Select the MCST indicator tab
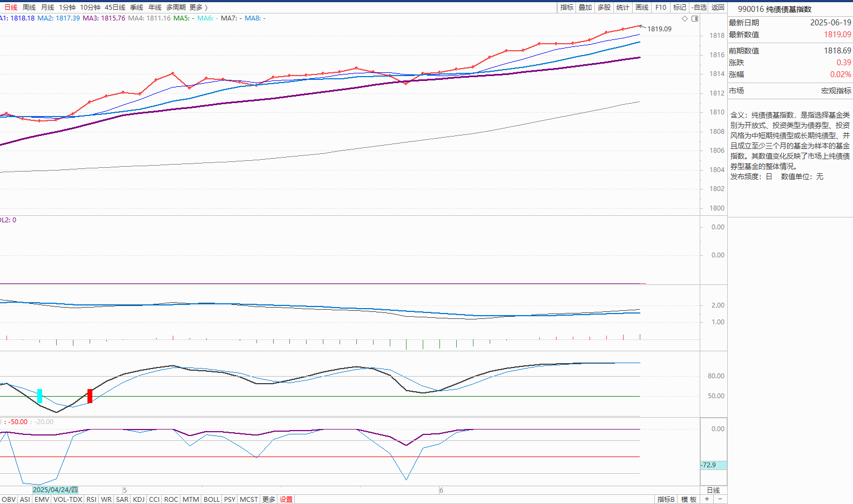 point(249,500)
